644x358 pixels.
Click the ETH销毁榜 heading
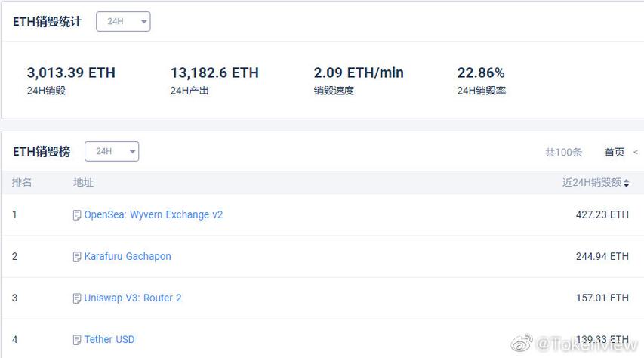click(x=42, y=152)
